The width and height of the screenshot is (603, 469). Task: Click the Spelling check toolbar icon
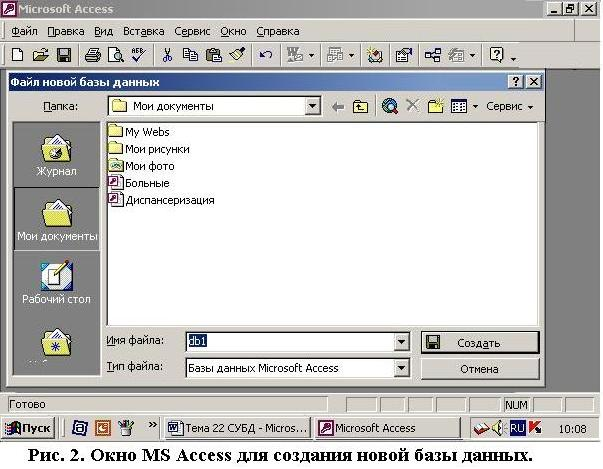pos(138,55)
